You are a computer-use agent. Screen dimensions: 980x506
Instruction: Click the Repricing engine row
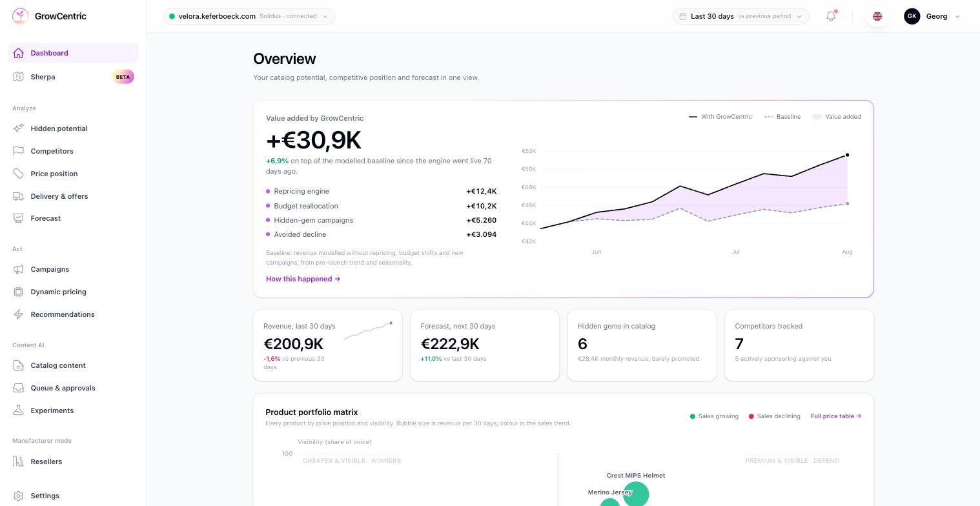381,191
